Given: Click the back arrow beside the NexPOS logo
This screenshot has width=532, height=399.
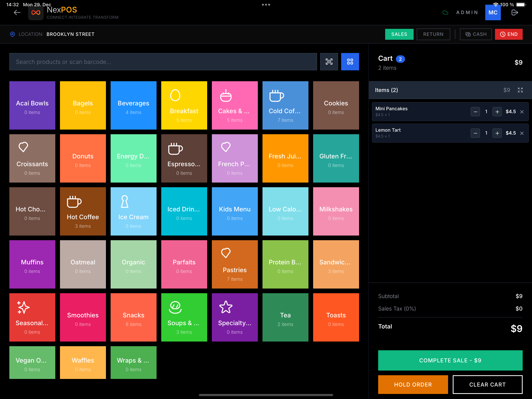Looking at the screenshot, I should pos(17,12).
